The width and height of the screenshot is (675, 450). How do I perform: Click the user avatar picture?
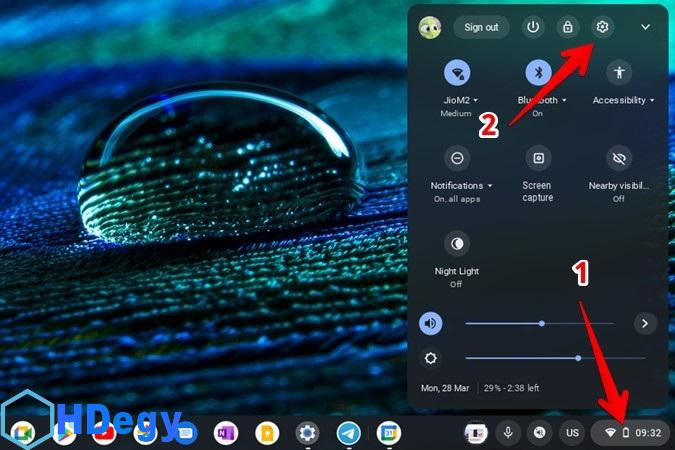[x=431, y=27]
